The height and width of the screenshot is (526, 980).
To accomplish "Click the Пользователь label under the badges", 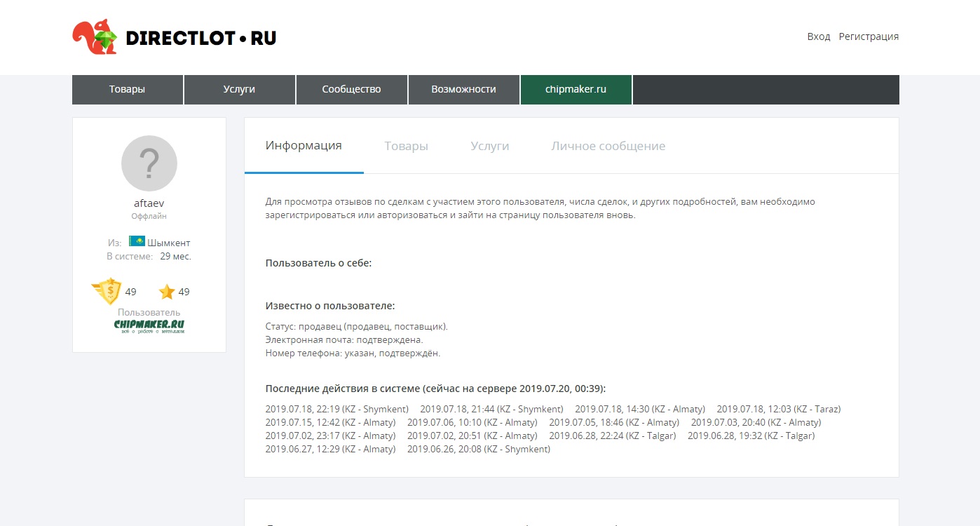I will coord(149,312).
